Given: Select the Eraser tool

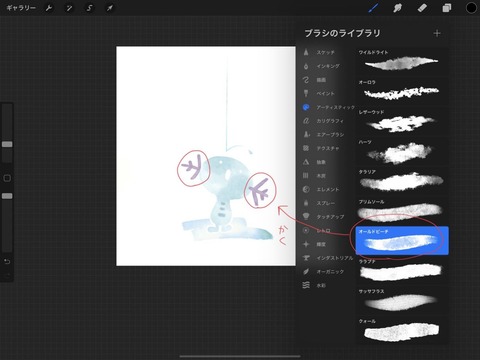Looking at the screenshot, I should 422,8.
